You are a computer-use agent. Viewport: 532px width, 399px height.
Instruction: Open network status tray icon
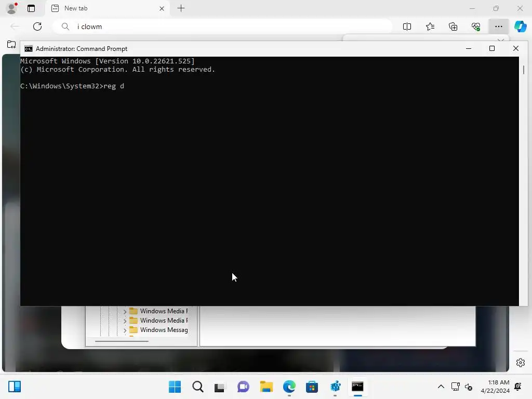(x=455, y=387)
